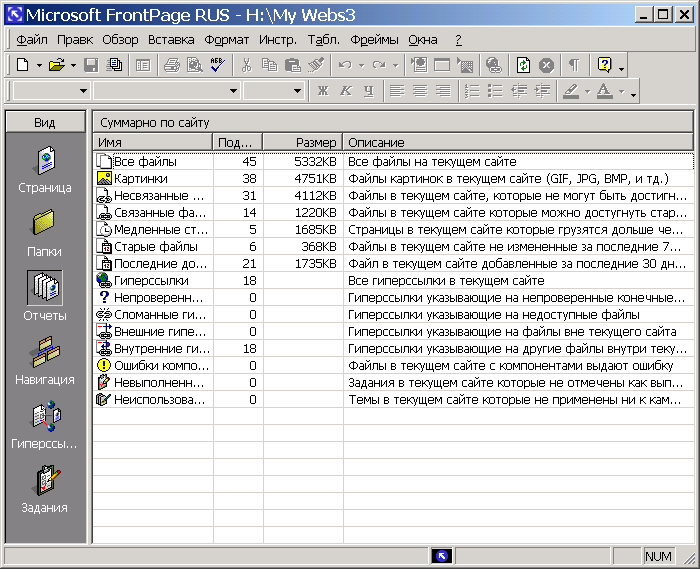Image resolution: width=700 pixels, height=569 pixels.
Task: Run the ABC spelling check icon
Action: pos(218,65)
